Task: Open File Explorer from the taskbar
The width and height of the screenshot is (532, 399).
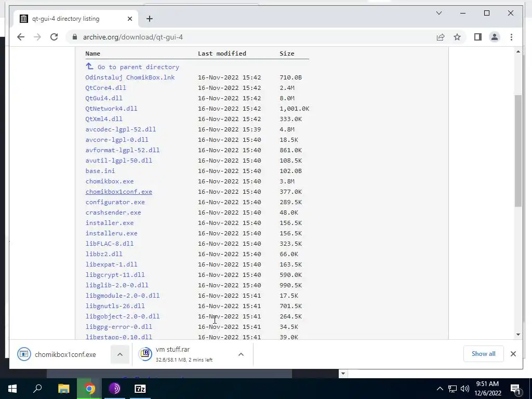Action: click(63, 389)
